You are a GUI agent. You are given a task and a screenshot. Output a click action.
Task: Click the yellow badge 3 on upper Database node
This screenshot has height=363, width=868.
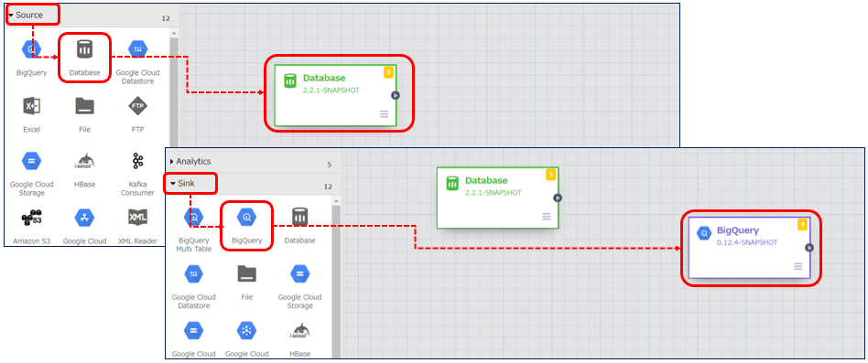point(388,72)
